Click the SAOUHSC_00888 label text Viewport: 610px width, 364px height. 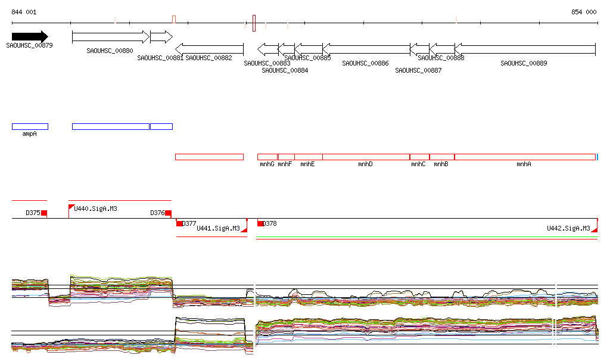(x=441, y=58)
